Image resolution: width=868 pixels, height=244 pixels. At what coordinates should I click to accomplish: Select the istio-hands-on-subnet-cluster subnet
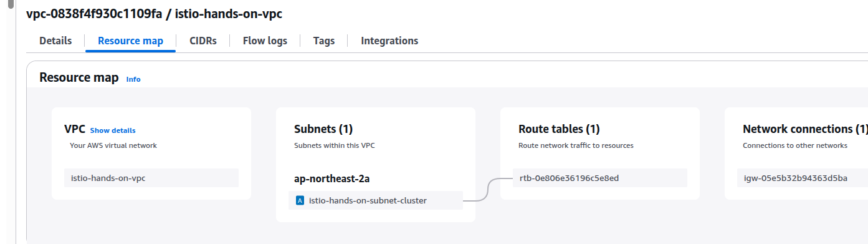[376, 200]
